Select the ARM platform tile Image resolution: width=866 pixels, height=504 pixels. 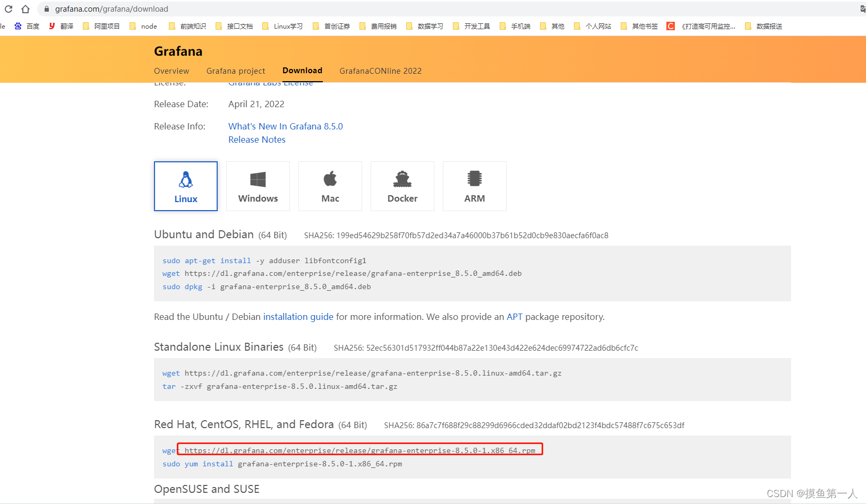(x=475, y=186)
